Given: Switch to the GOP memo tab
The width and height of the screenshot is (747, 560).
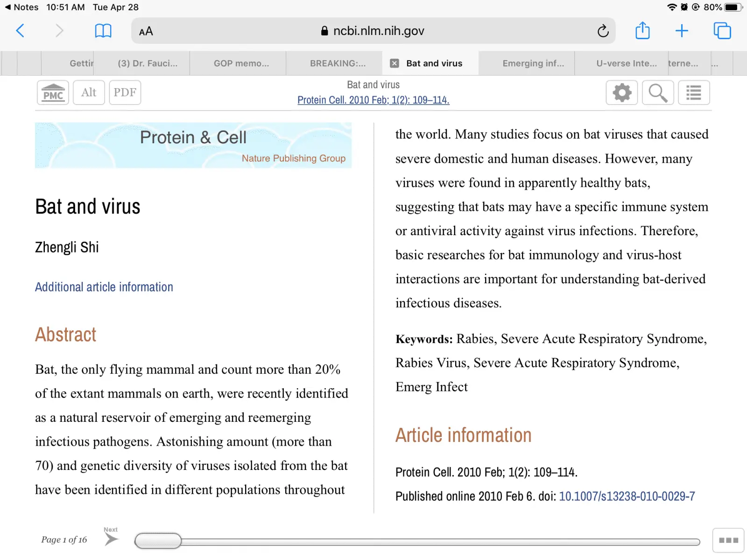Looking at the screenshot, I should click(241, 63).
